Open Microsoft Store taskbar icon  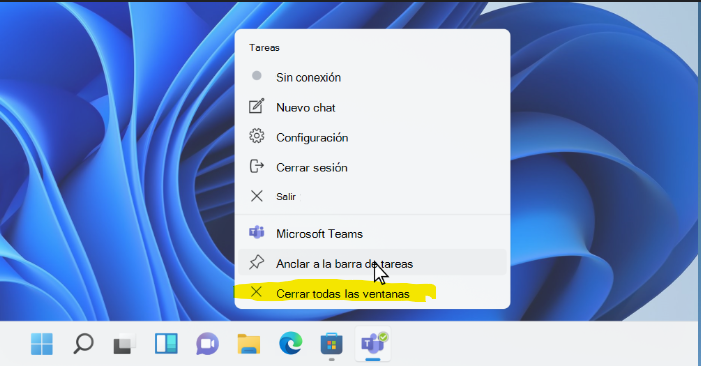332,344
